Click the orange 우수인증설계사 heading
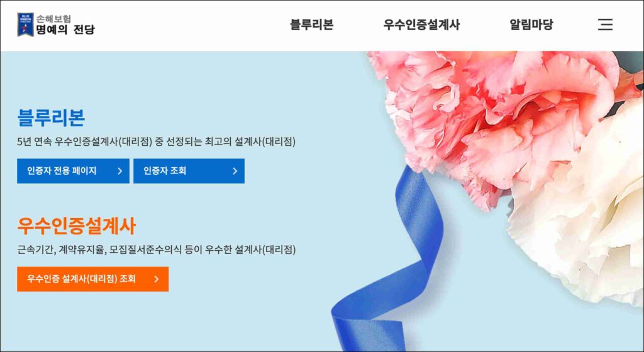 coord(76,226)
